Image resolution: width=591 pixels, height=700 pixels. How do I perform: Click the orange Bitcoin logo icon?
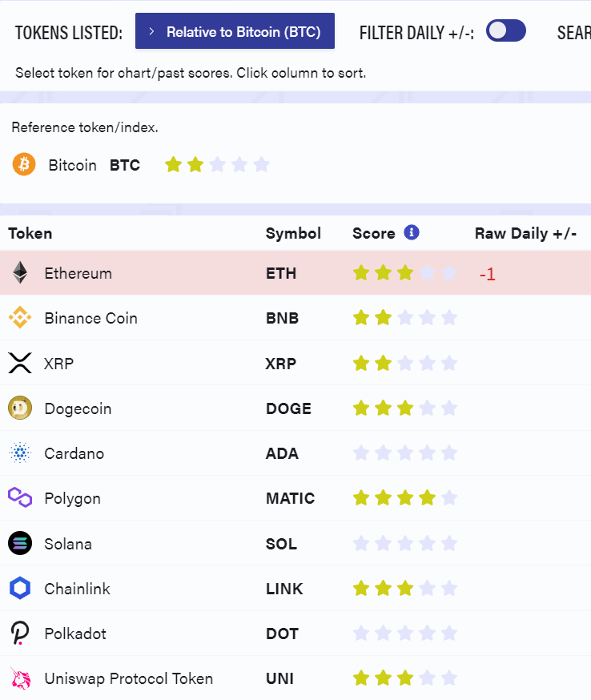24,164
